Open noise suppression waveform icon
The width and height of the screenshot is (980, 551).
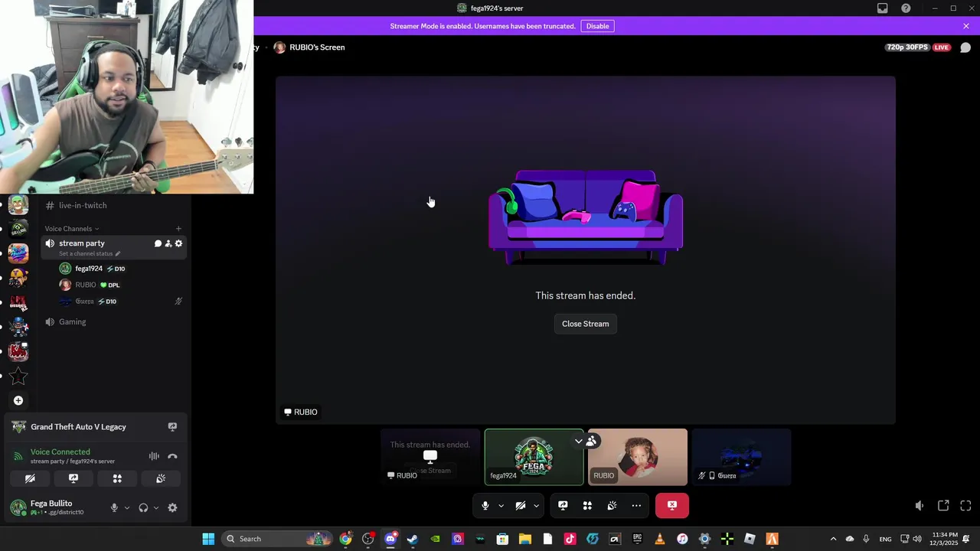[154, 456]
